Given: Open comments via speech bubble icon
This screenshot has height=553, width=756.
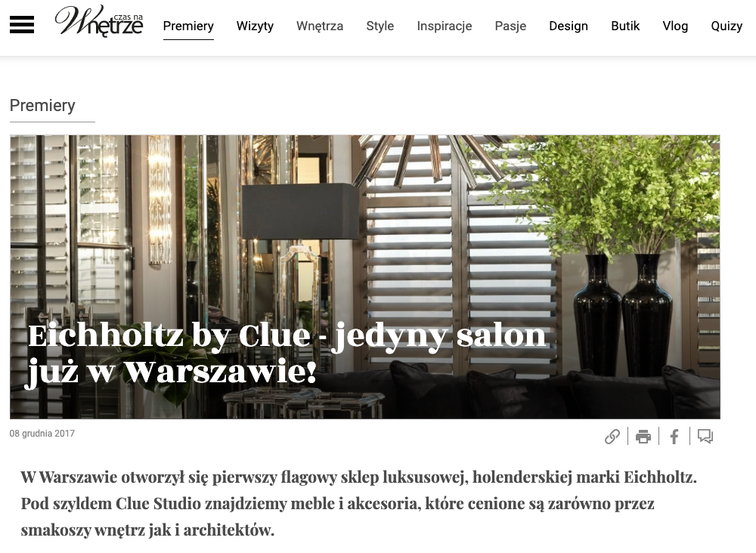Looking at the screenshot, I should pos(705,437).
